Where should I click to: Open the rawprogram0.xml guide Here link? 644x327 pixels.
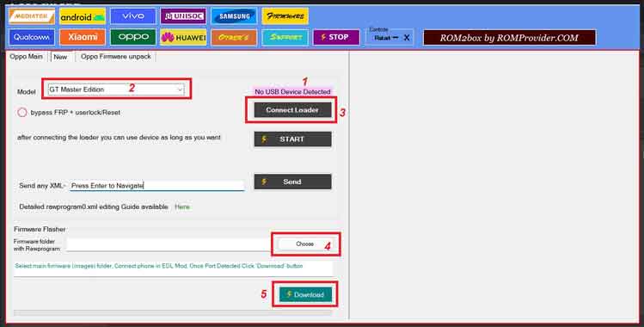coord(182,207)
